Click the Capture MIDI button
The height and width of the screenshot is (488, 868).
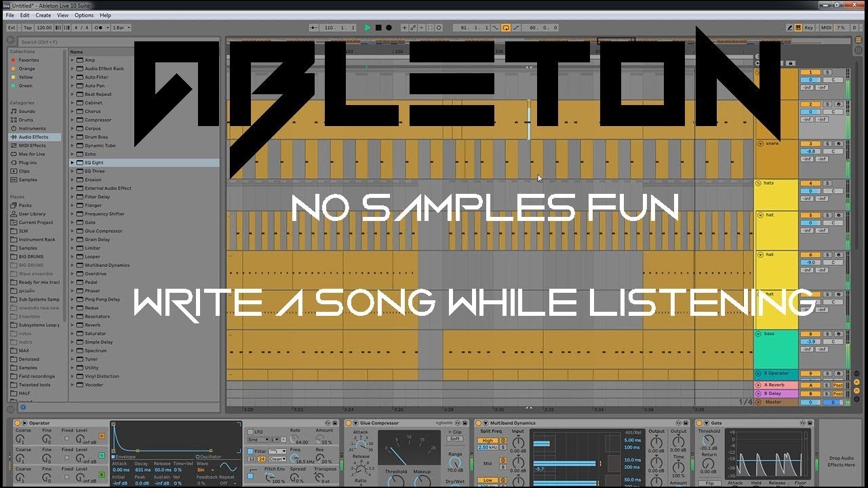click(x=430, y=28)
